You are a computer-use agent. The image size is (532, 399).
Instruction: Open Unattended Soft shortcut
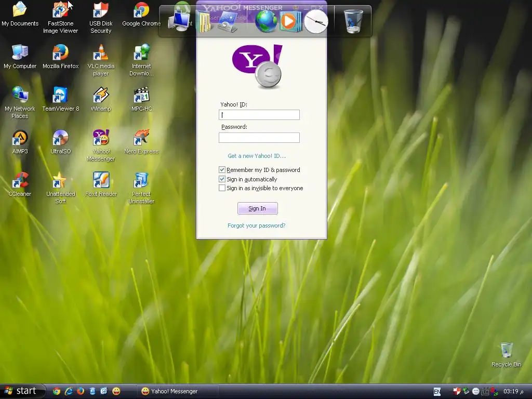tap(60, 188)
